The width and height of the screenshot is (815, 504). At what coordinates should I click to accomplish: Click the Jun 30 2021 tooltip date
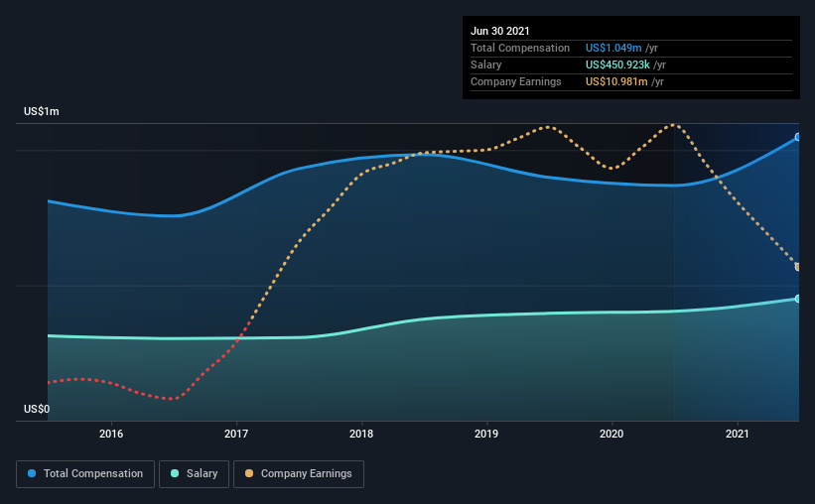tap(500, 31)
